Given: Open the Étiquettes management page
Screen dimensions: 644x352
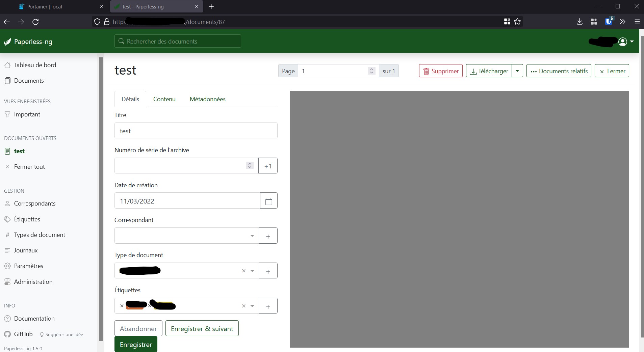Looking at the screenshot, I should coord(27,219).
